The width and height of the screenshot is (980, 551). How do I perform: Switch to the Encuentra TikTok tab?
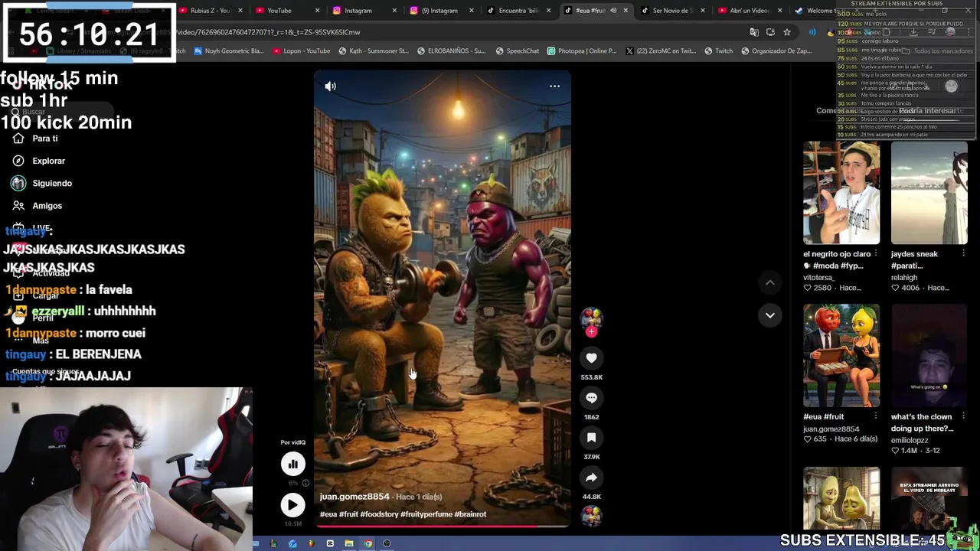[517, 11]
